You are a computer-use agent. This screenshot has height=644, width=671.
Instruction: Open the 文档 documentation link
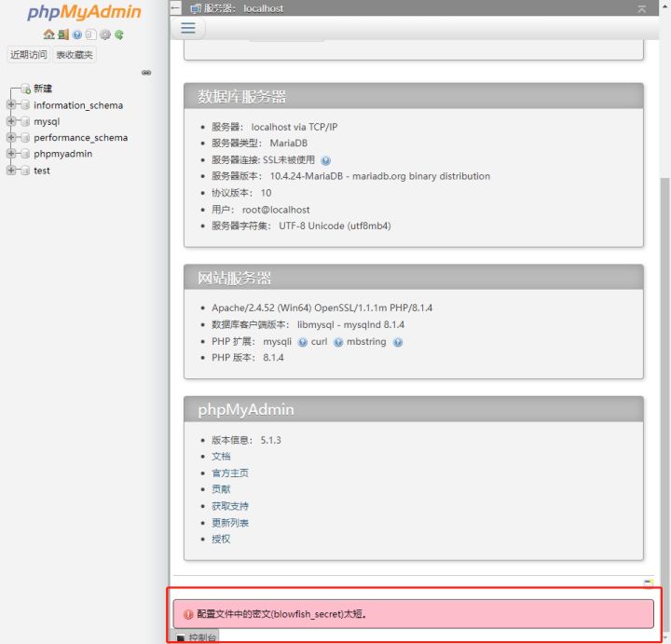coord(221,457)
